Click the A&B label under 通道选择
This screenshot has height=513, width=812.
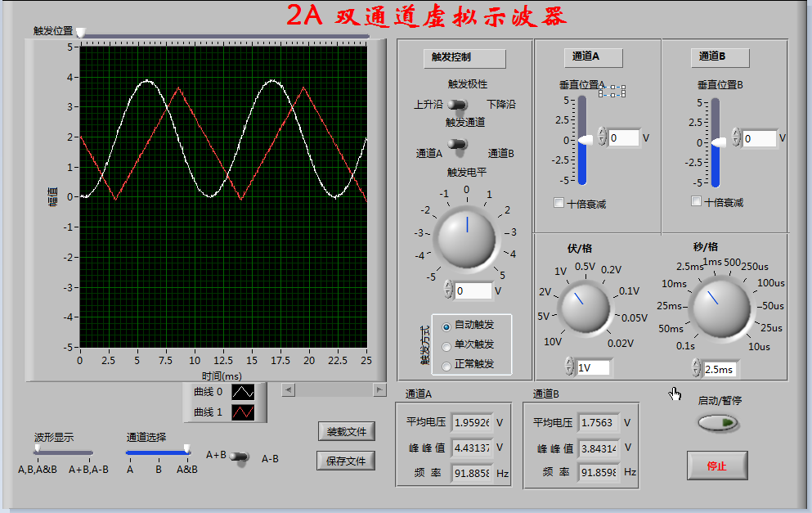187,470
